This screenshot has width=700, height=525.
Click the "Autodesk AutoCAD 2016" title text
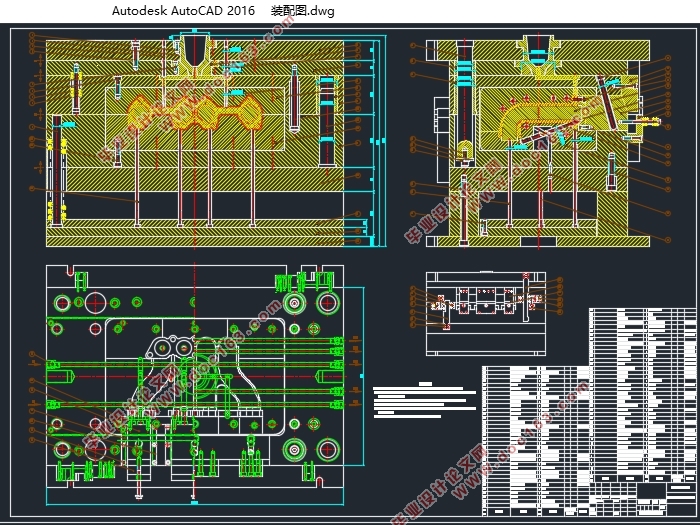point(183,11)
